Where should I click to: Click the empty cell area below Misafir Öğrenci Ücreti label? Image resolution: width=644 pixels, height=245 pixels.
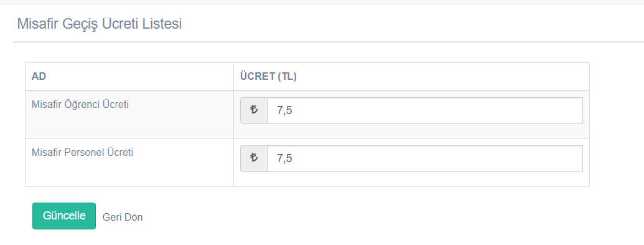[129, 125]
